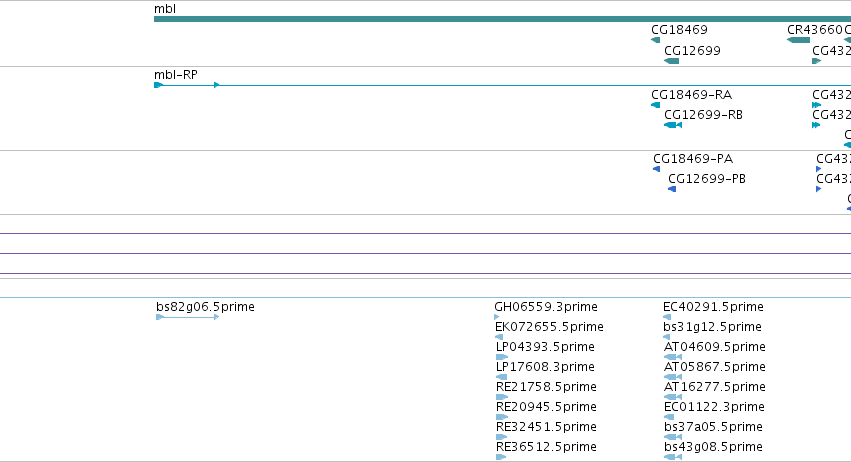The width and height of the screenshot is (851, 462).
Task: Click the CG12699-PB protein glyph
Action: click(x=672, y=189)
